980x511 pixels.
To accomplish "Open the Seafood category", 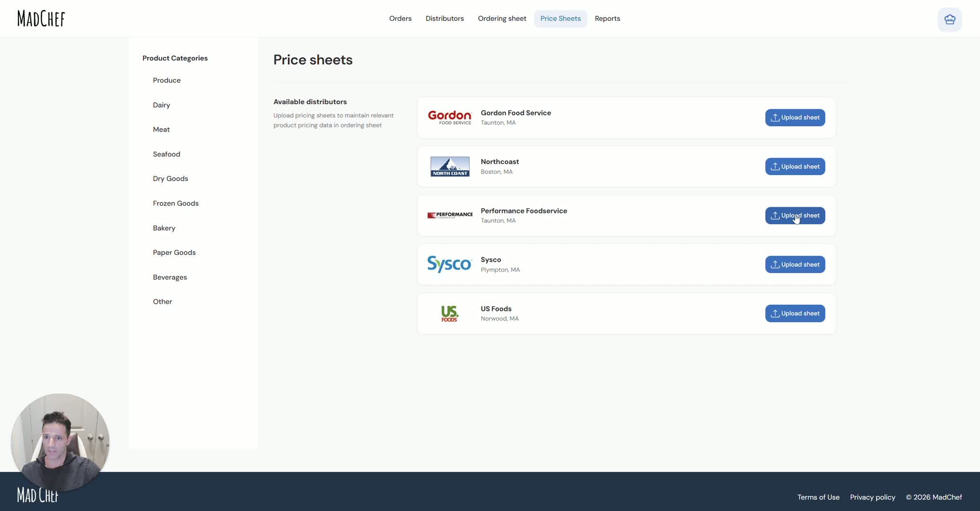I will (x=166, y=154).
